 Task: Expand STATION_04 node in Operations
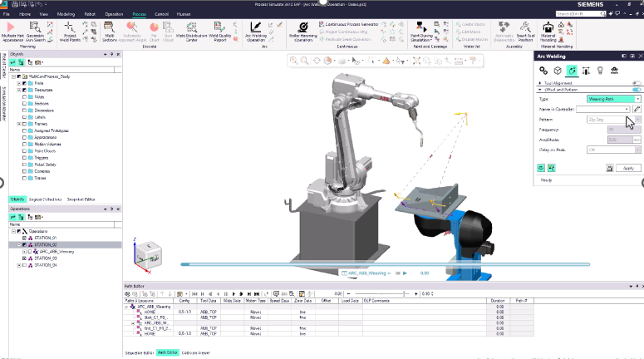click(x=19, y=265)
